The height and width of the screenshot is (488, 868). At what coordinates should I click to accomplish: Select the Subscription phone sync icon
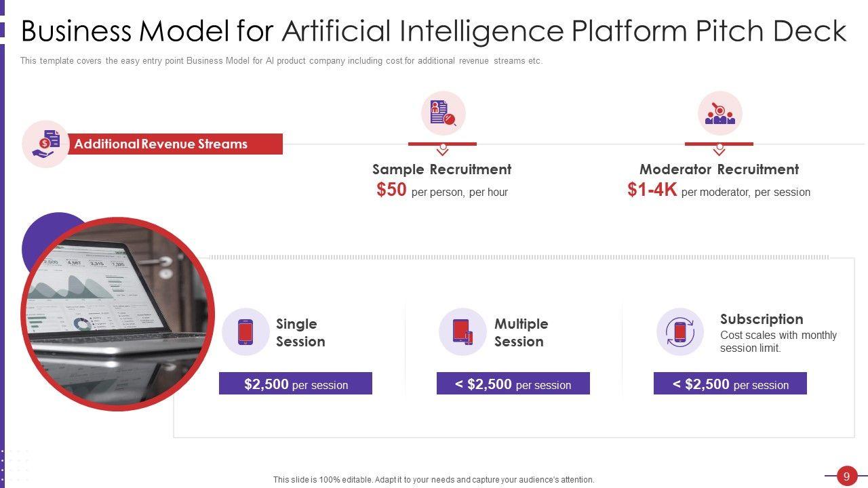679,332
